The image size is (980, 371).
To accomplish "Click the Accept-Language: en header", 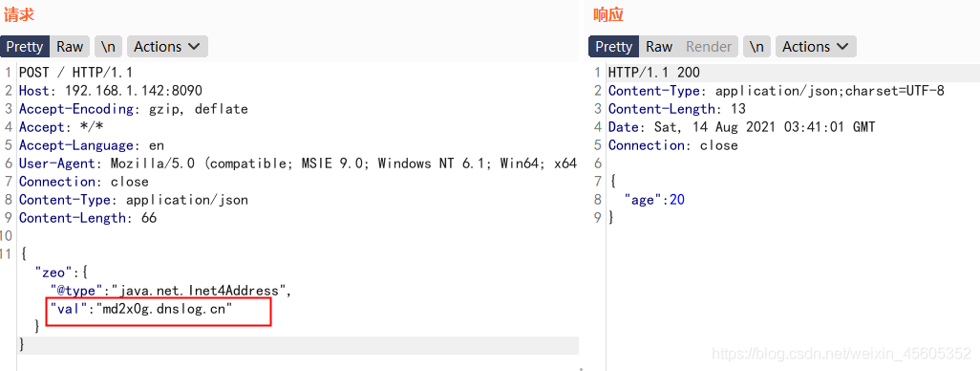I will 92,145.
